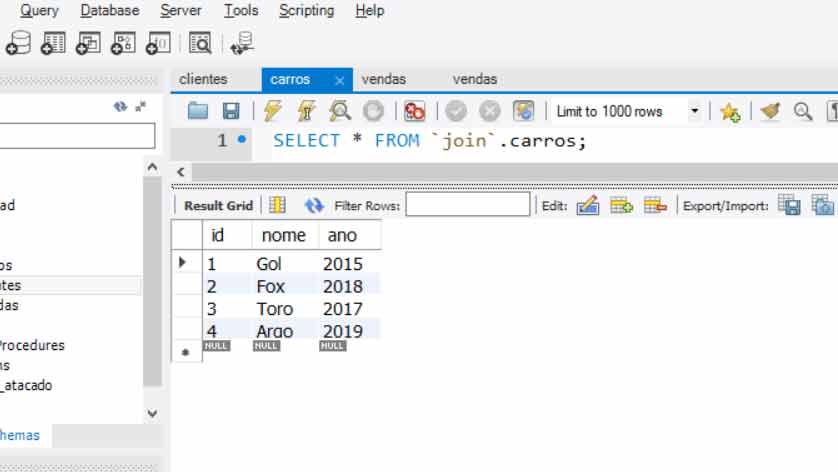Click the search table data icon
The height and width of the screenshot is (472, 838).
(200, 43)
